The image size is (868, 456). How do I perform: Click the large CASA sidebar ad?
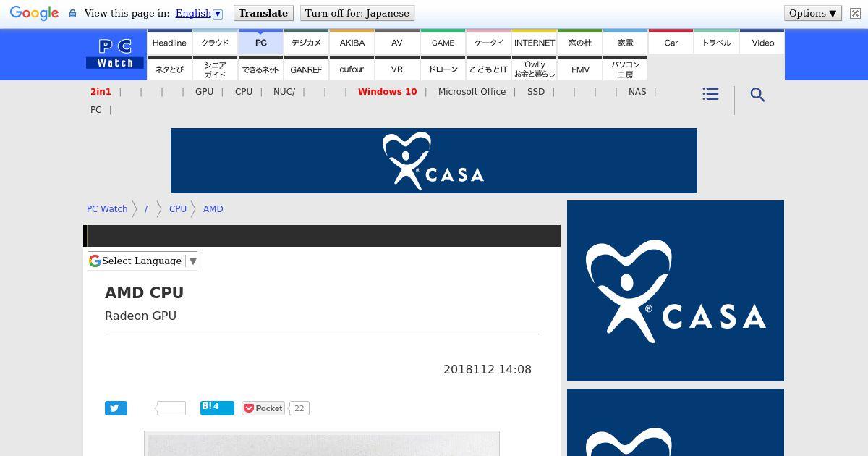click(676, 291)
